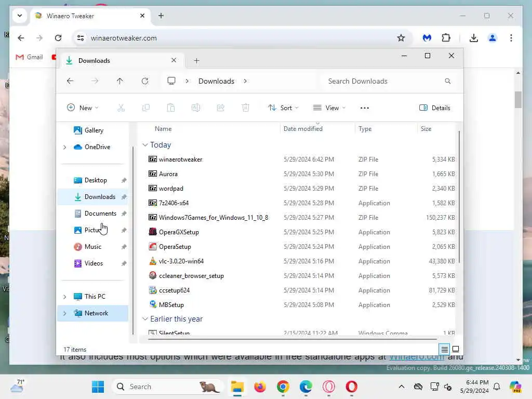532x399 pixels.
Task: Select the Winaero Tweaker Chrome tab
Action: 91,16
